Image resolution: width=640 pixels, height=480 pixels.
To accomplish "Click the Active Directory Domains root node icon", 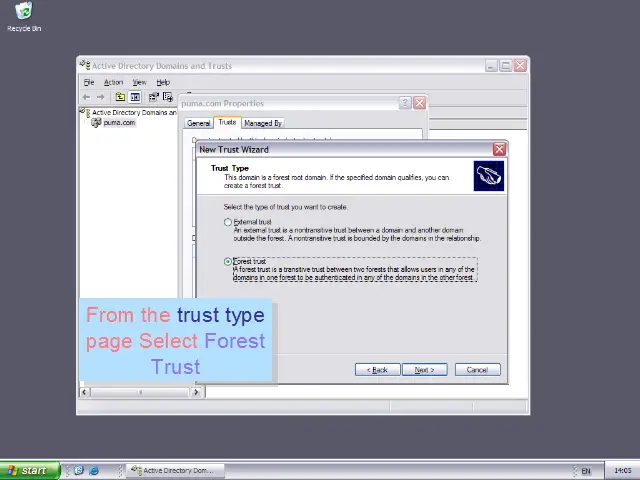I will tap(85, 112).
